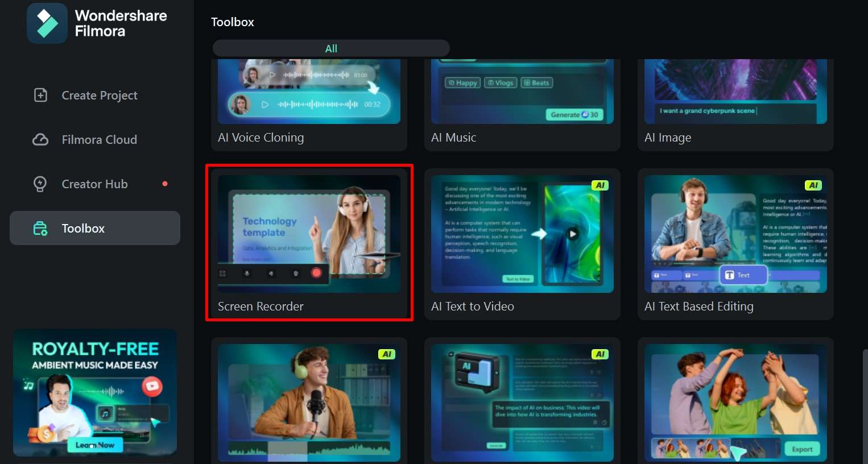Click the AI badge on the business script card
Viewport: 868px width, 464px height.
pos(600,354)
